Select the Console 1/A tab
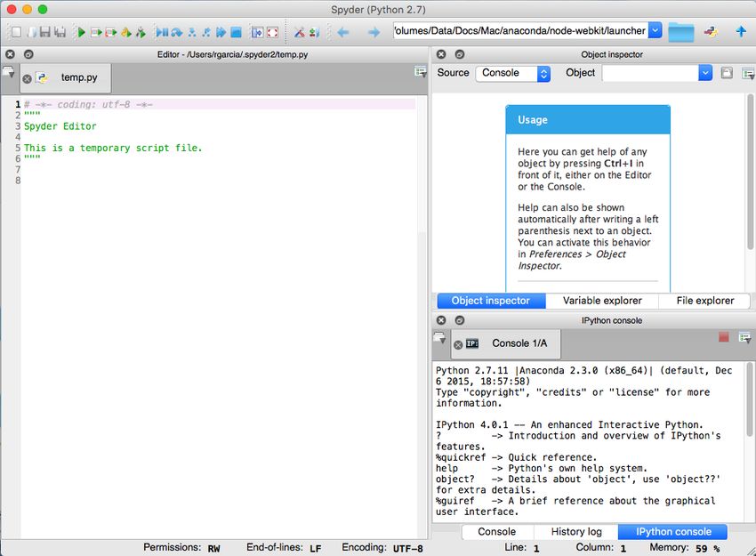 coord(506,343)
